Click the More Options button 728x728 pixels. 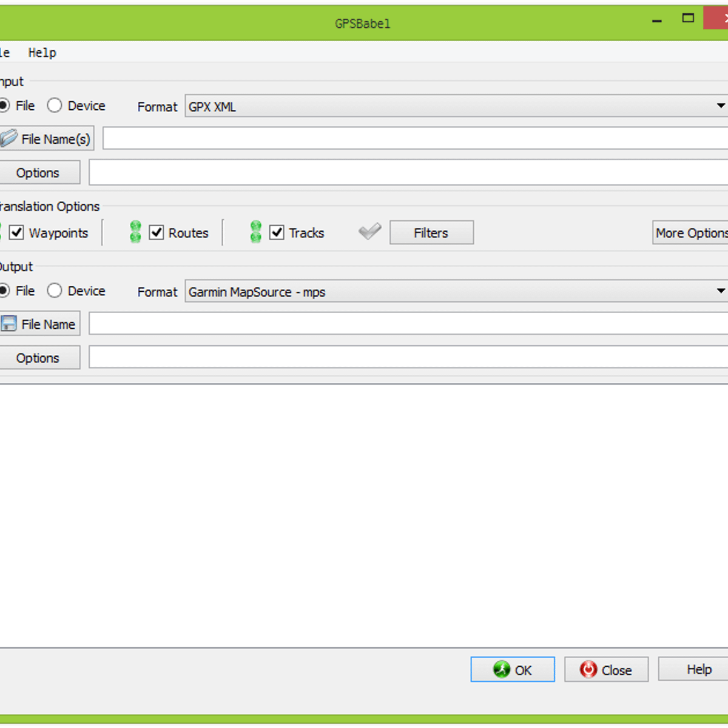690,232
